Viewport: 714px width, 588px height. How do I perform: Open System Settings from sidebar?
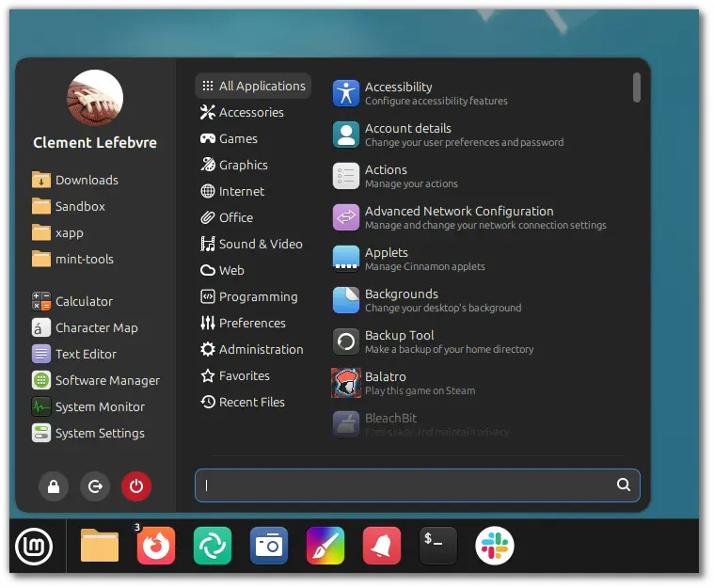pyautogui.click(x=99, y=433)
